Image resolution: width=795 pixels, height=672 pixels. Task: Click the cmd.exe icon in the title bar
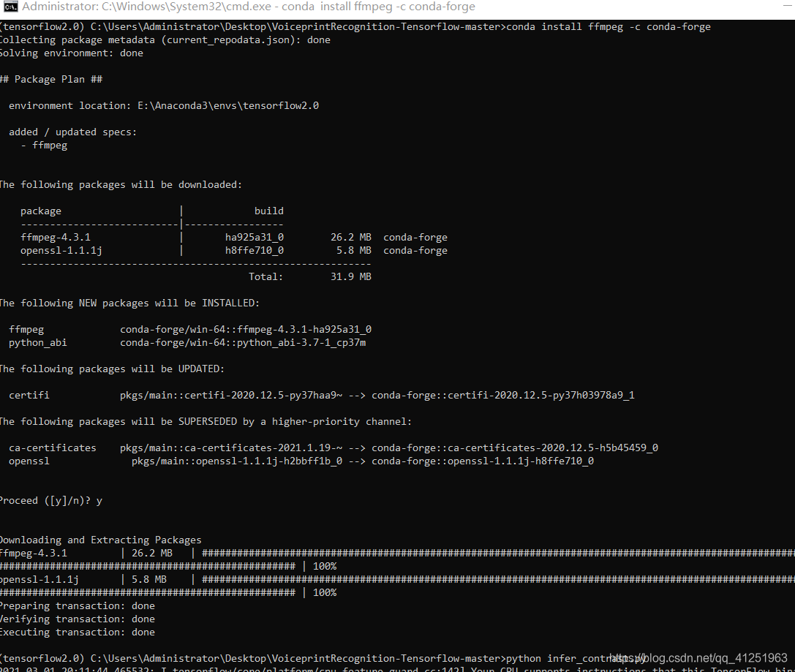(8, 7)
